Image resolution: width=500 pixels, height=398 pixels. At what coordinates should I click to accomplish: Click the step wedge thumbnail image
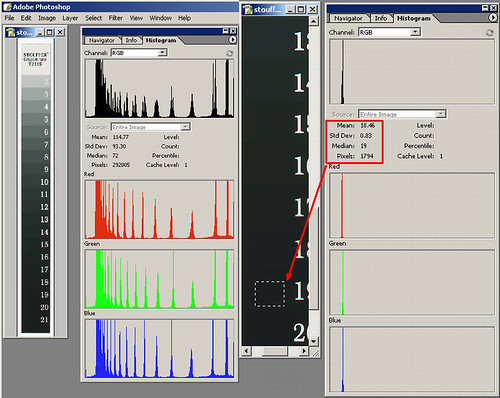pyautogui.click(x=36, y=188)
